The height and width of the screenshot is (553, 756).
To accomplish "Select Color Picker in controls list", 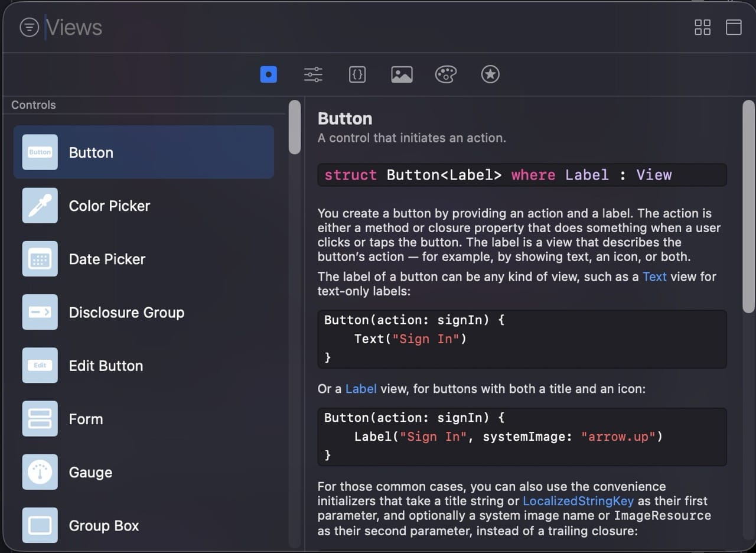I will coord(144,206).
